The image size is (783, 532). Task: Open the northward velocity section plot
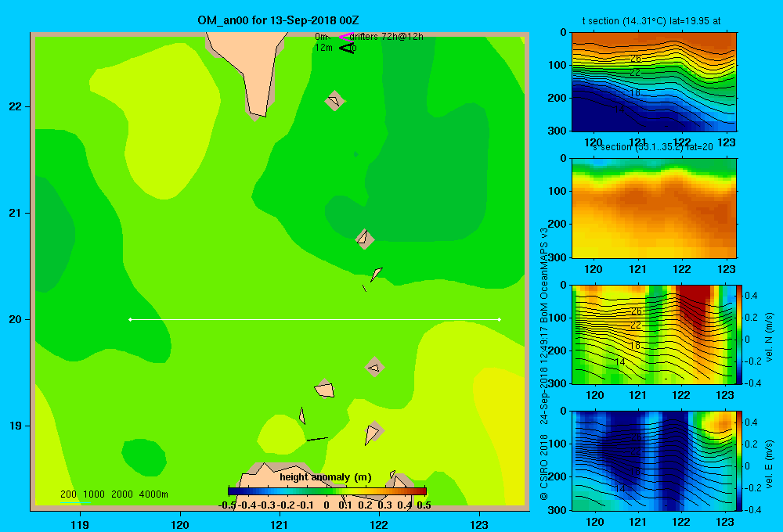tap(653, 334)
